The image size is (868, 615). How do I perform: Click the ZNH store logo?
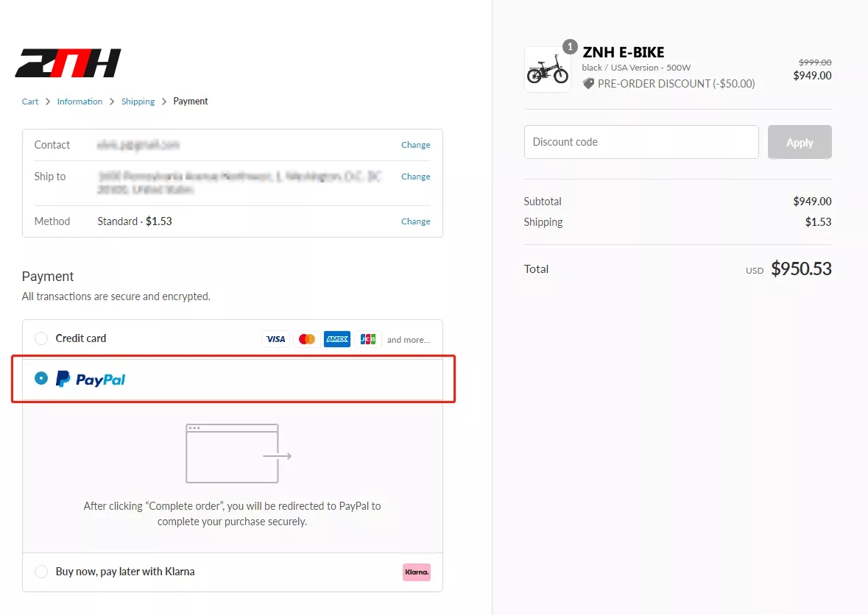point(68,63)
